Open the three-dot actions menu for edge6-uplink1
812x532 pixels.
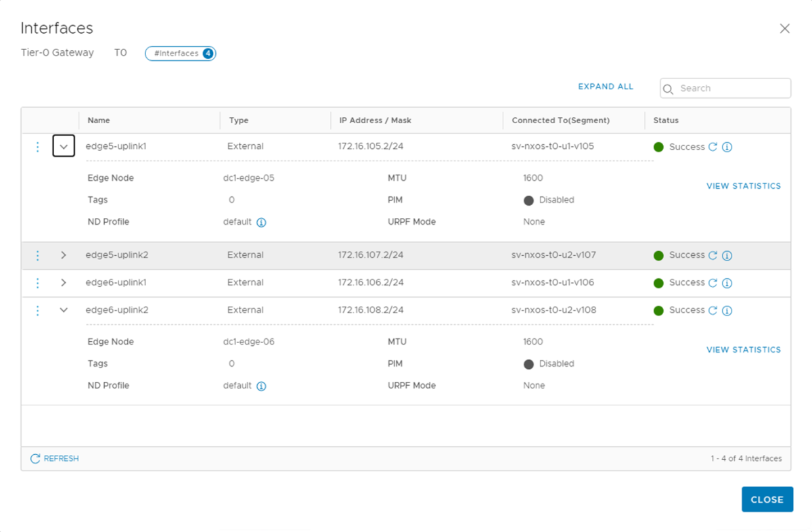click(x=37, y=282)
